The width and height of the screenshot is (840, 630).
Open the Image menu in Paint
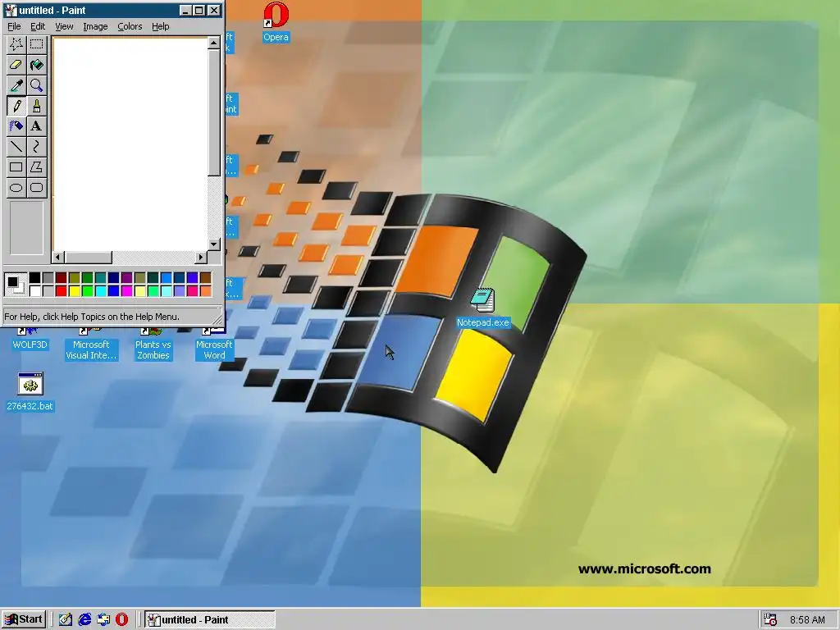click(95, 26)
